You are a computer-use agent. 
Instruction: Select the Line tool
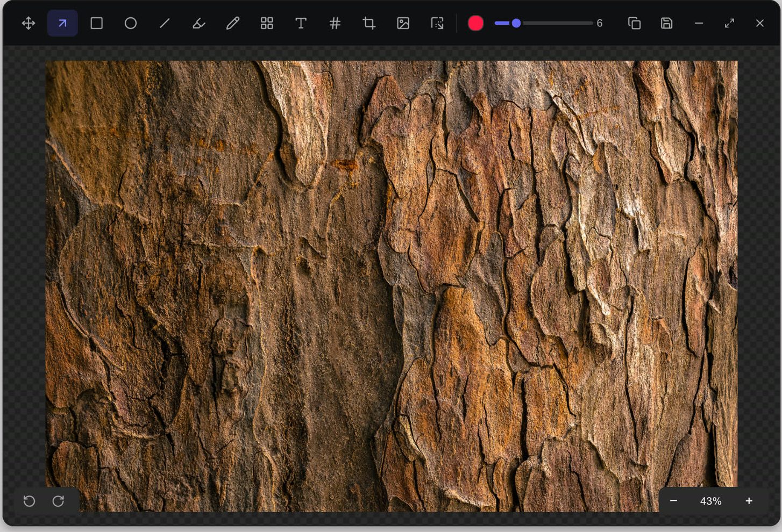[x=165, y=23]
